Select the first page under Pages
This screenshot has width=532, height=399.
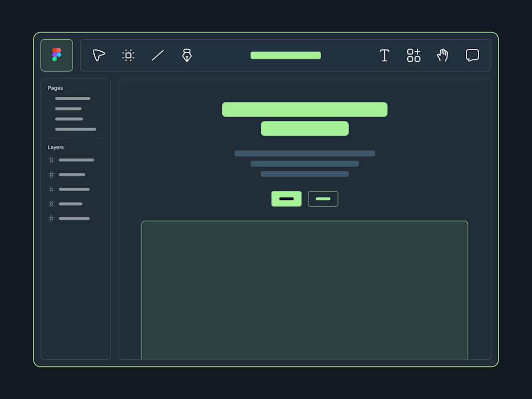73,98
